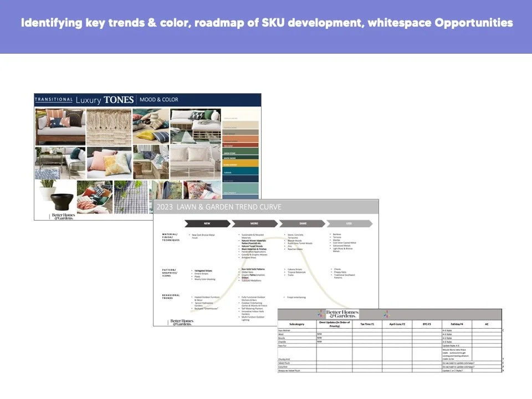
Task: Select the BTC-F3 column header
Action: coord(427,324)
